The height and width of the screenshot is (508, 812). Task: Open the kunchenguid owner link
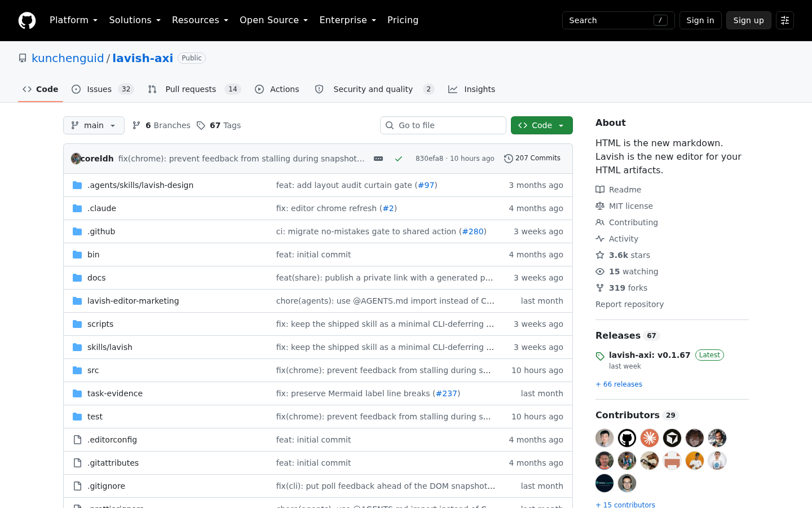68,58
